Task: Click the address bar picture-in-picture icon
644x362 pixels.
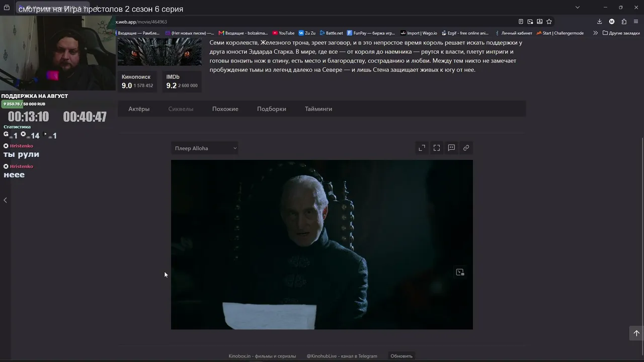Action: coord(530,22)
